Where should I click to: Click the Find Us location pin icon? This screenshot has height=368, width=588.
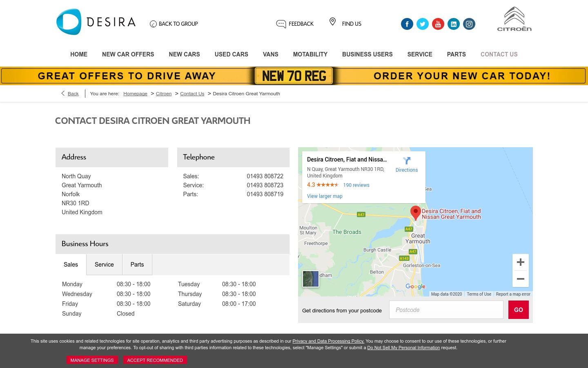click(x=332, y=22)
